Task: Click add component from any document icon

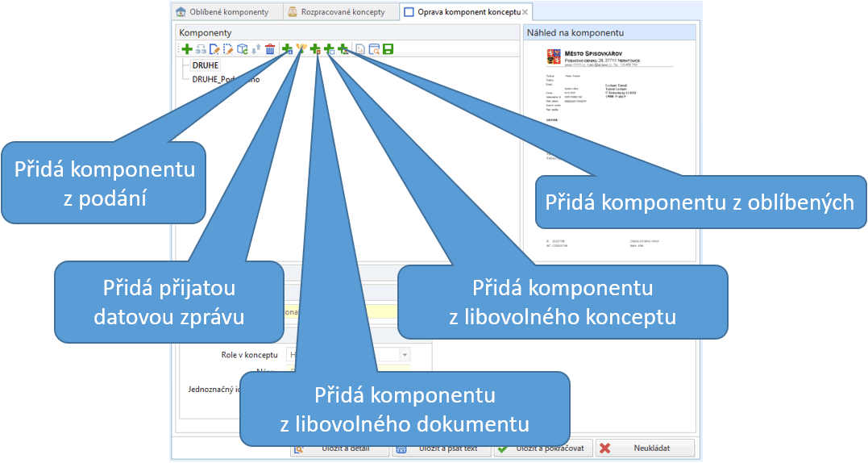Action: pos(315,49)
